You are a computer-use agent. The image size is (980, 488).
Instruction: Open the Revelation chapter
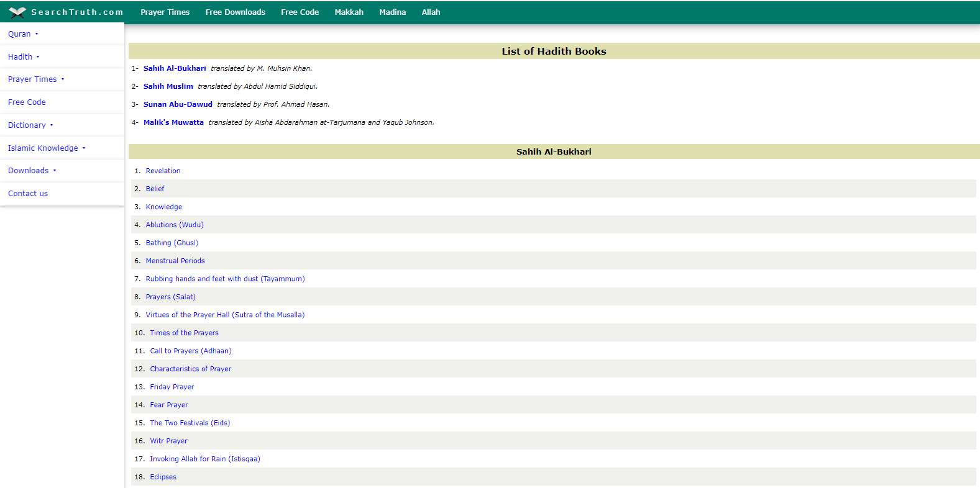[163, 171]
